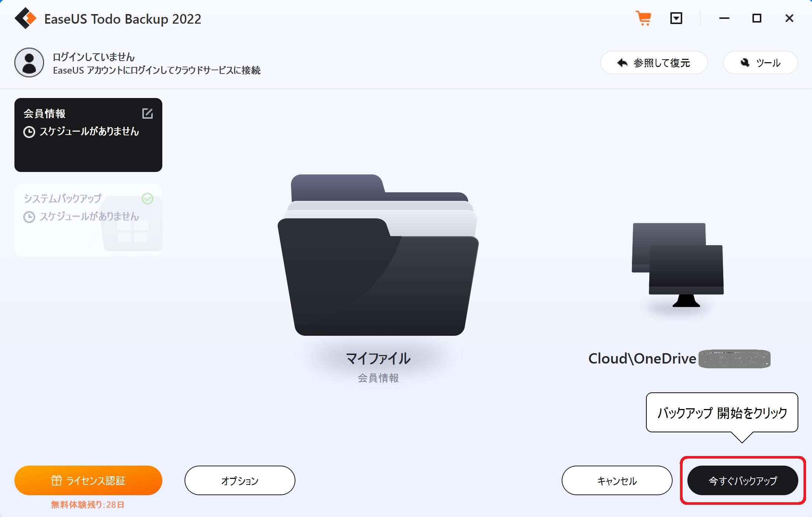Image resolution: width=812 pixels, height=517 pixels.
Task: Minimize the EaseUS Todo Backup window
Action: coord(724,18)
